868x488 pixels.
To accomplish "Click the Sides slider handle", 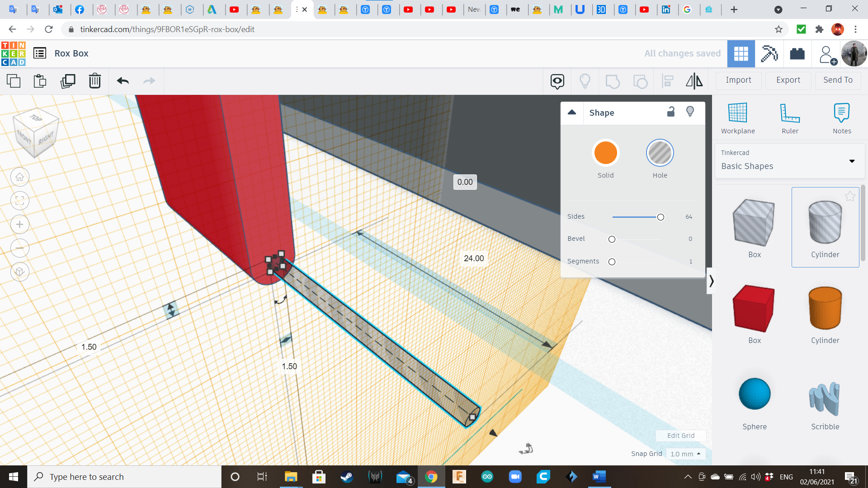I will coord(660,217).
